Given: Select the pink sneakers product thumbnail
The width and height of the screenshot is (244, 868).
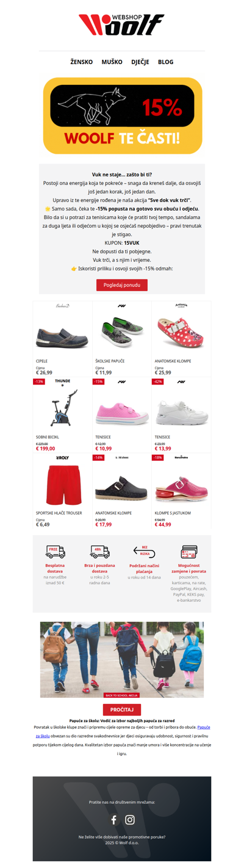Looking at the screenshot, I should point(122,413).
